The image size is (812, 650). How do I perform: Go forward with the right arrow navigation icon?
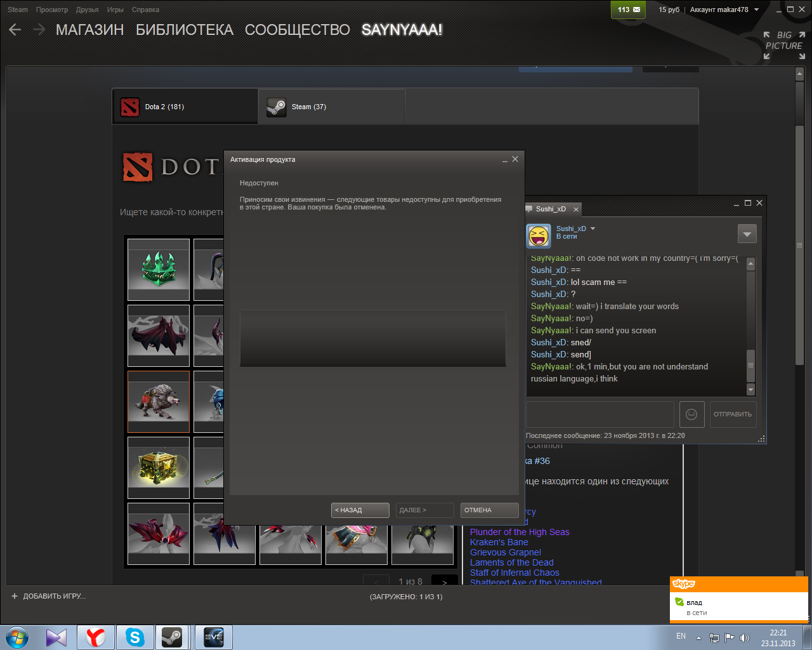(39, 30)
